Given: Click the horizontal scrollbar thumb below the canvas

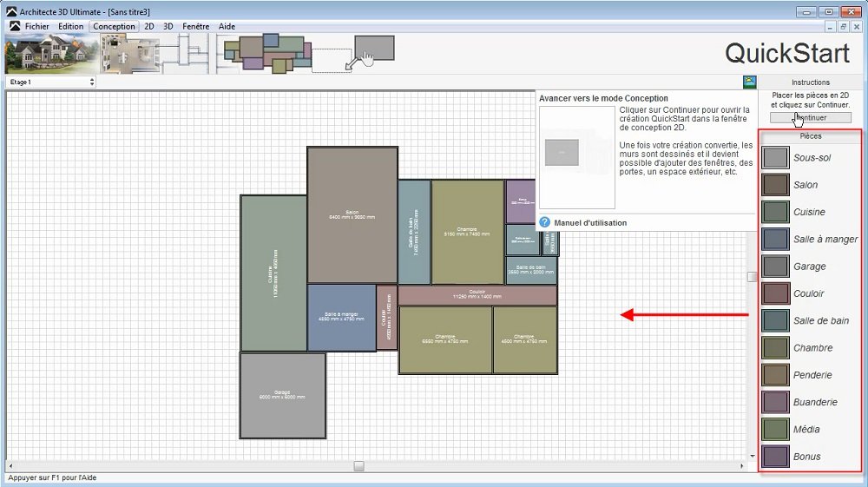Looking at the screenshot, I should 358,466.
